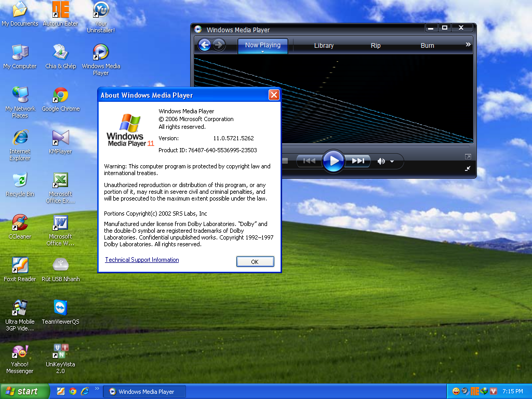Select the Recycle Bin icon
The height and width of the screenshot is (399, 532).
click(20, 184)
